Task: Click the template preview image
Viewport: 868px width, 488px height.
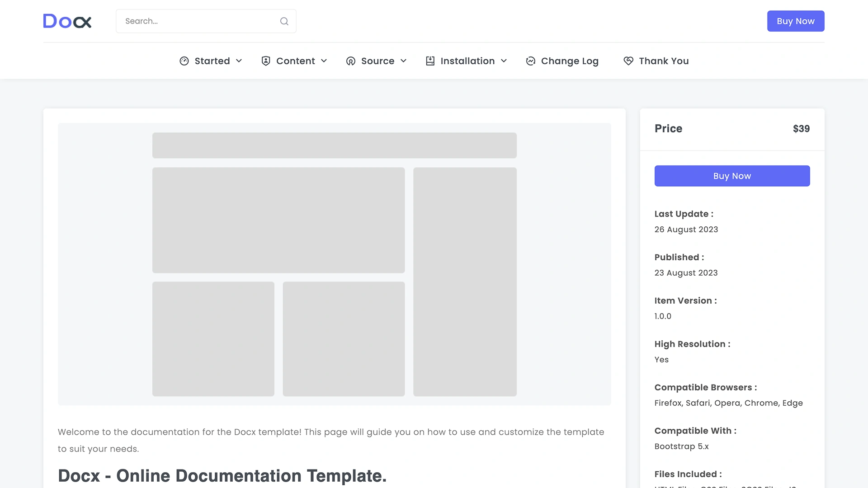Action: 335,264
